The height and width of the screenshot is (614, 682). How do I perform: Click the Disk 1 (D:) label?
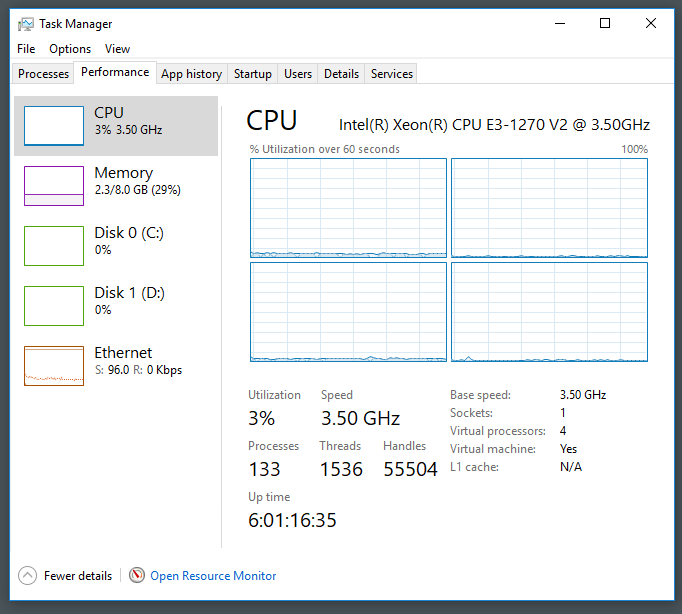(130, 293)
